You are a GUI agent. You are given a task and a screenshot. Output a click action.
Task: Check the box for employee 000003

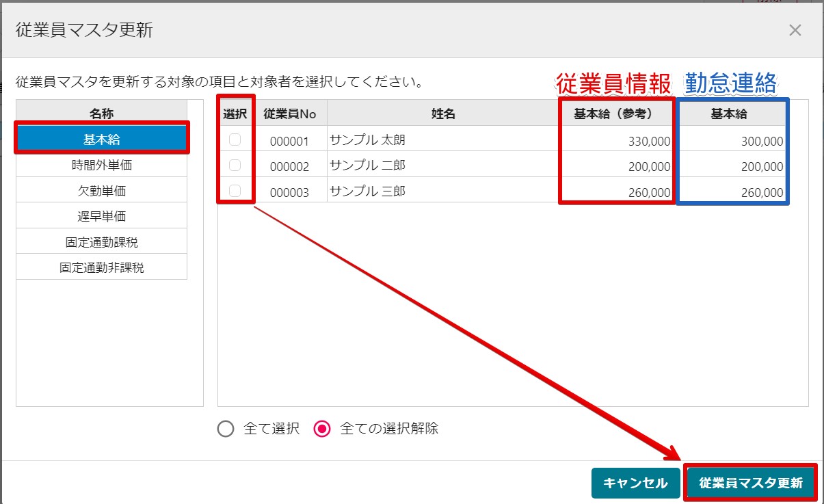tap(235, 191)
